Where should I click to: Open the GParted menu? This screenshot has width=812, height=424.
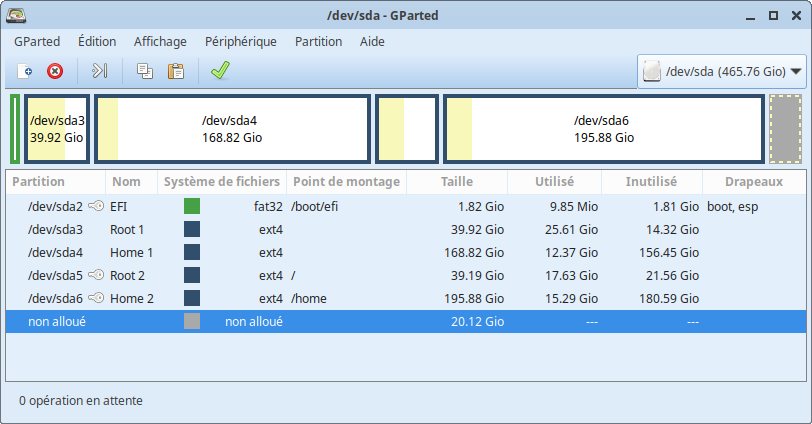[x=37, y=41]
